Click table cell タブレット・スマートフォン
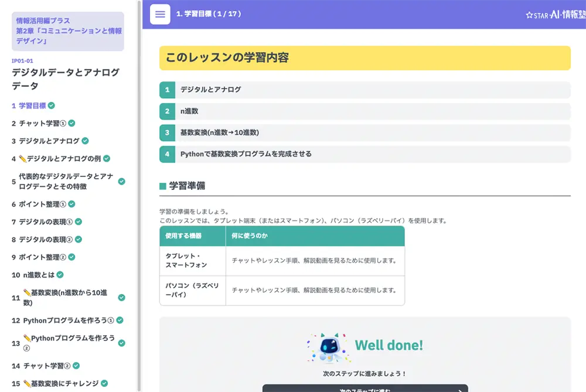586x392 pixels. [192, 261]
